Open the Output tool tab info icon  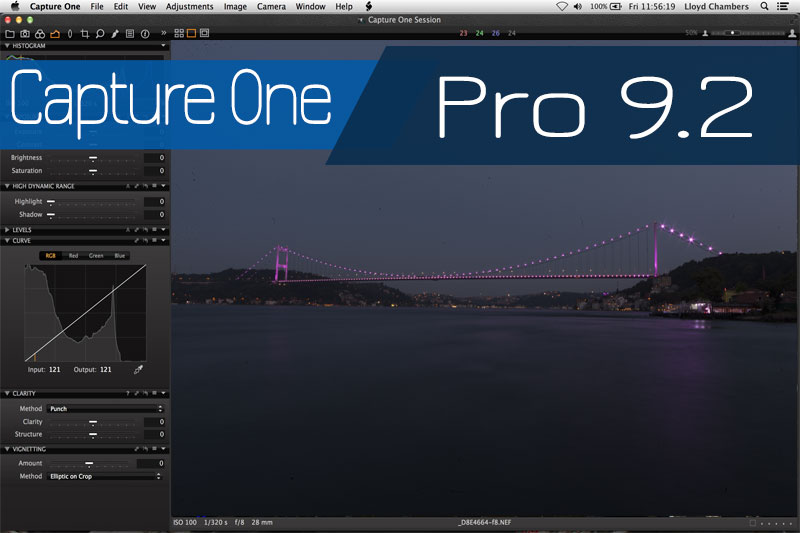145,34
